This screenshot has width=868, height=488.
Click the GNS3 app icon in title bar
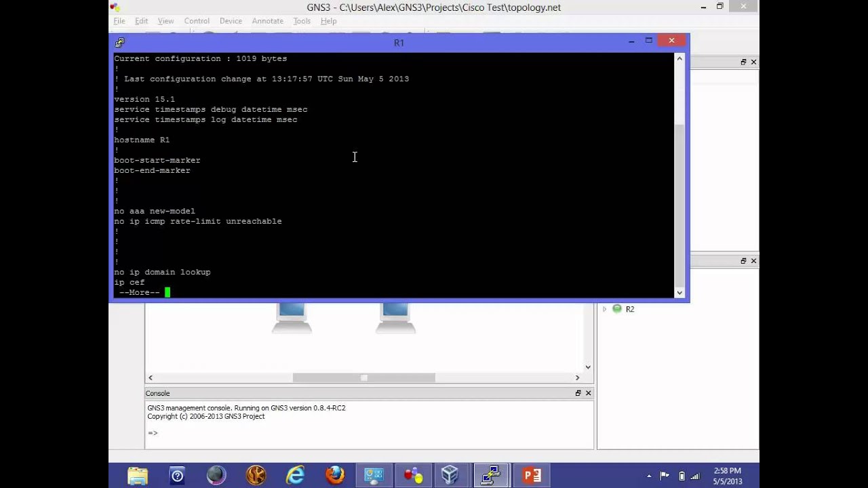(115, 7)
